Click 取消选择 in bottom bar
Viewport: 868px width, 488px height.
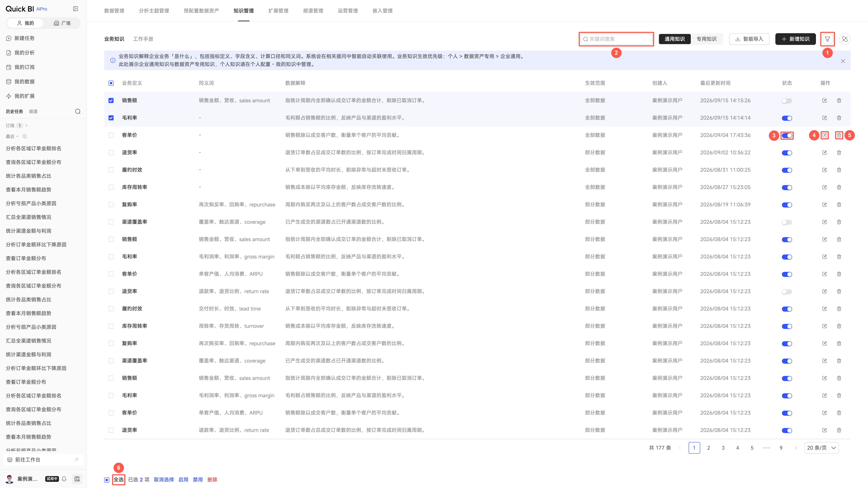pyautogui.click(x=164, y=480)
